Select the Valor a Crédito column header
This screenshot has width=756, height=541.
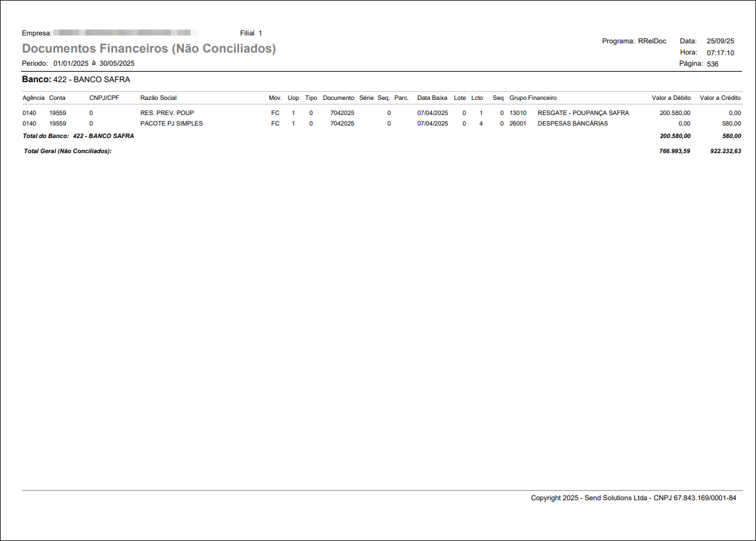720,98
